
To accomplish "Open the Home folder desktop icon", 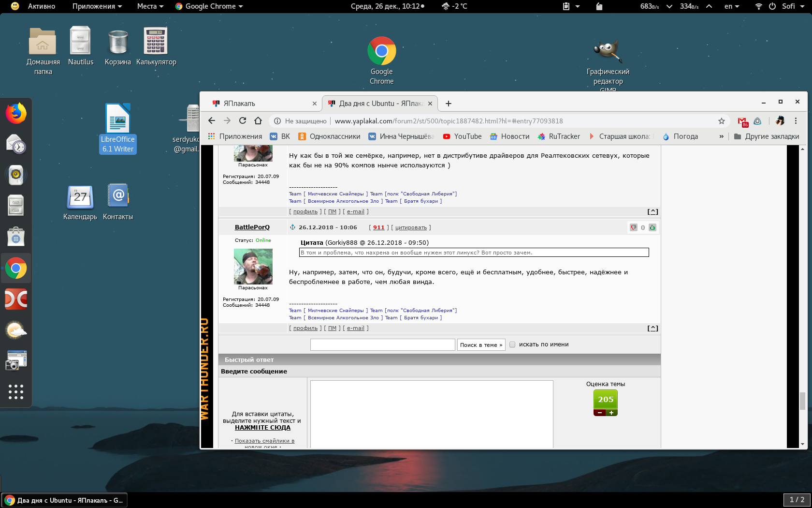I will (x=43, y=51).
